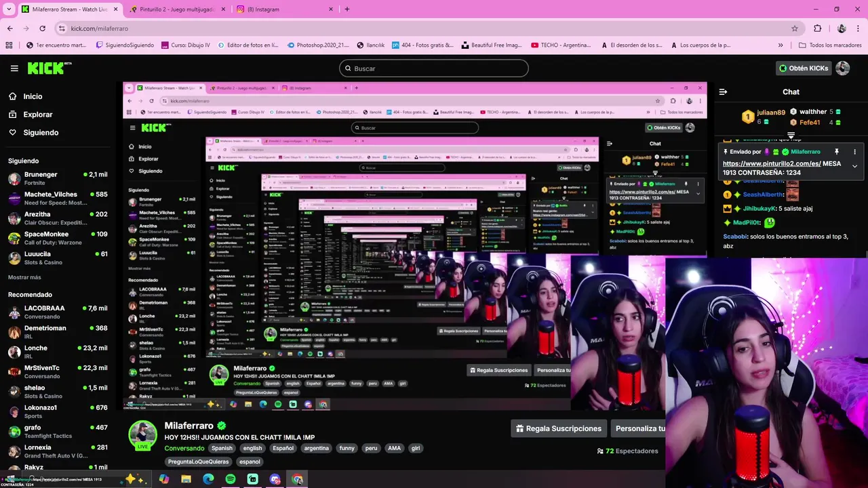
Task: Open recommended channel MrStivenTc
Action: click(x=58, y=371)
